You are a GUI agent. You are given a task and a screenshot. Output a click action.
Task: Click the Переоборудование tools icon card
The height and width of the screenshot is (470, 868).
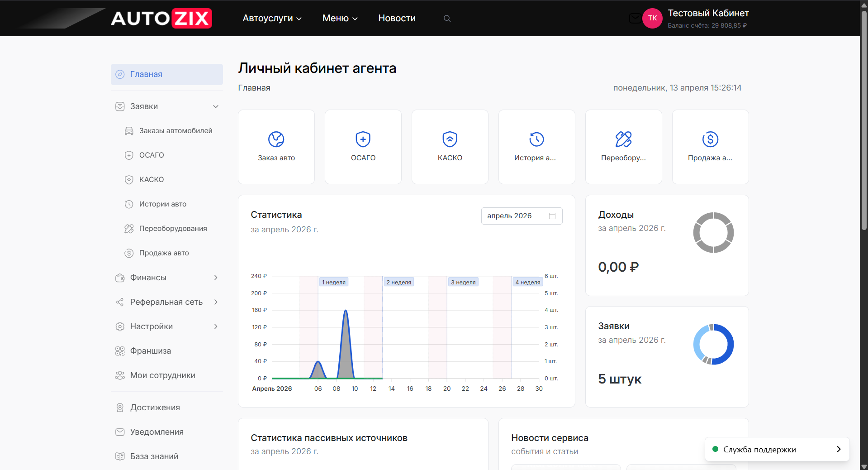[623, 147]
